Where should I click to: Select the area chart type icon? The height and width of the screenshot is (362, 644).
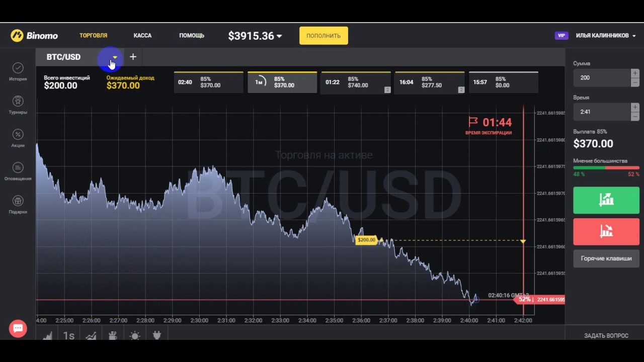point(47,335)
